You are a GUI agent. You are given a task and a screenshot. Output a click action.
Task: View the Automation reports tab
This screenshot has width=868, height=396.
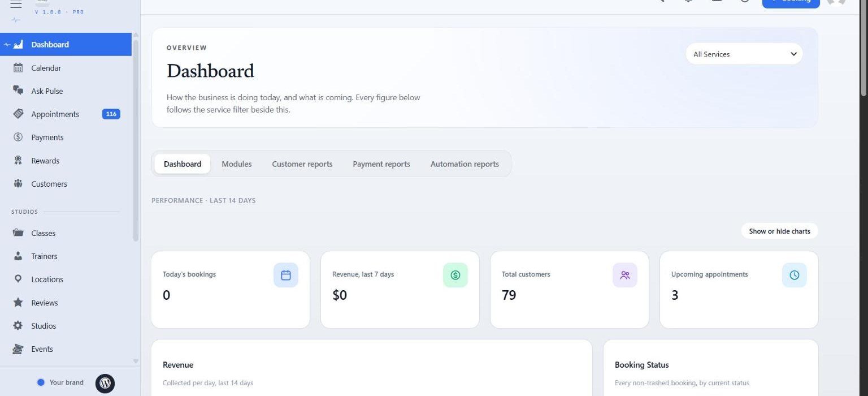(465, 164)
